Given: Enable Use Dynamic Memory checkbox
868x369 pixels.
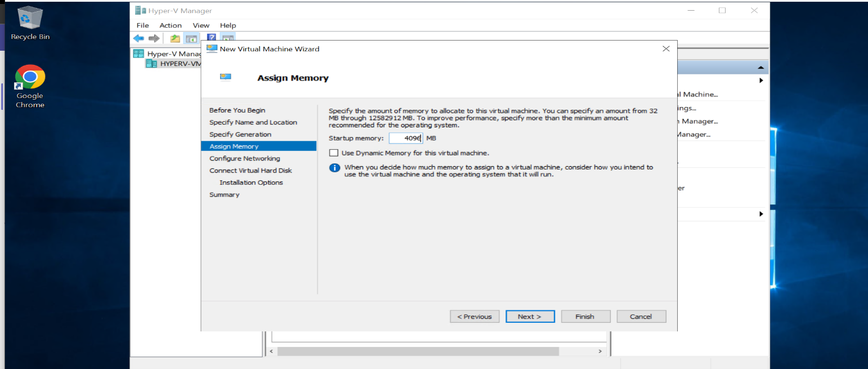Looking at the screenshot, I should (334, 153).
